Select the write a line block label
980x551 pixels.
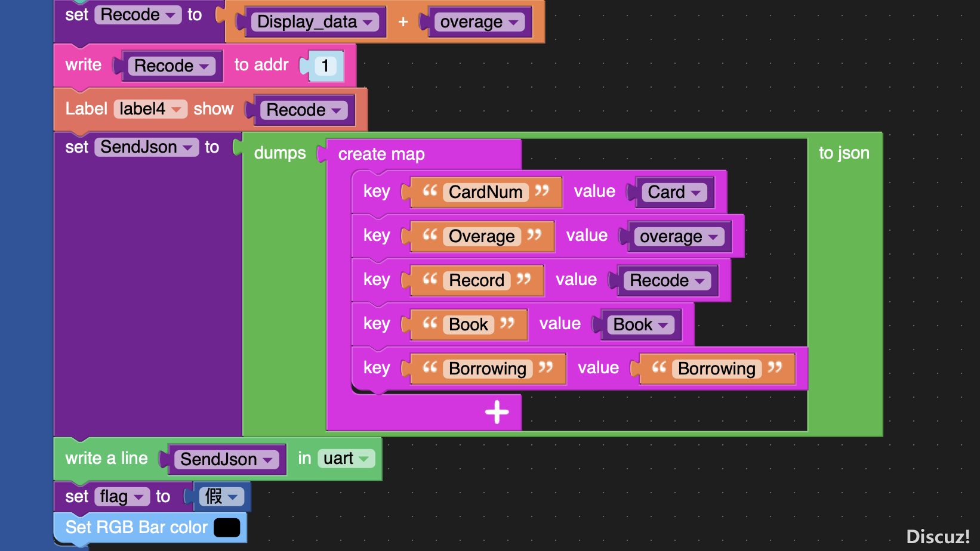tap(107, 458)
